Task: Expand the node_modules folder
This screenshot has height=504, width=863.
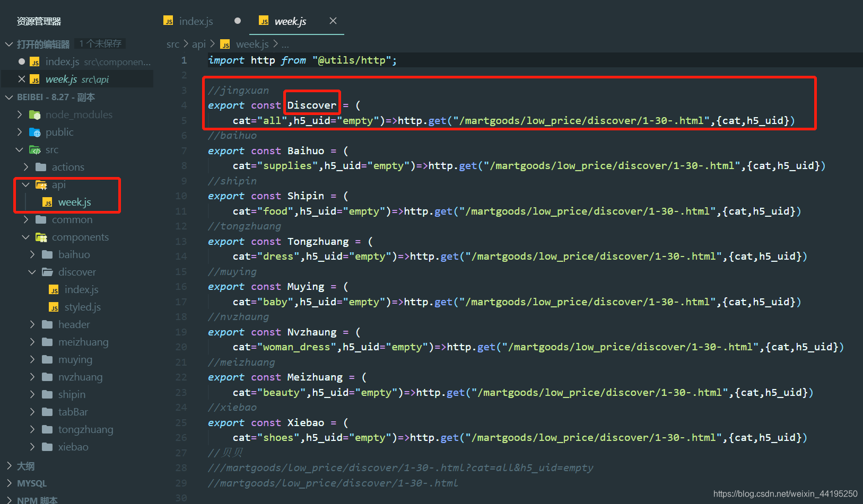Action: click(x=20, y=114)
